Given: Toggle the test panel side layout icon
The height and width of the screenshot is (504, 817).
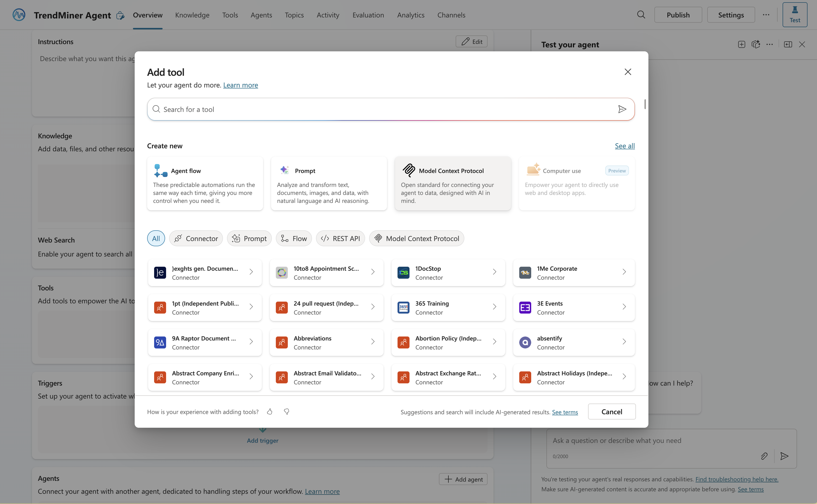Looking at the screenshot, I should pyautogui.click(x=788, y=44).
